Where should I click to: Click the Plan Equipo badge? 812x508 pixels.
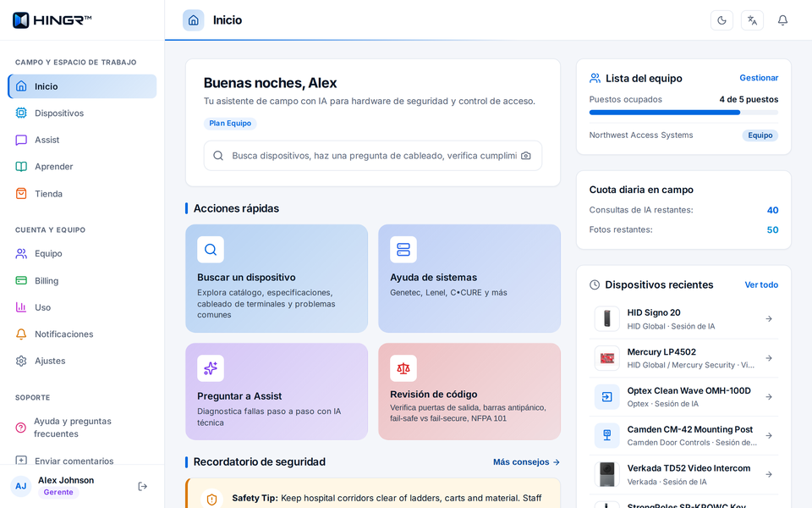[230, 124]
